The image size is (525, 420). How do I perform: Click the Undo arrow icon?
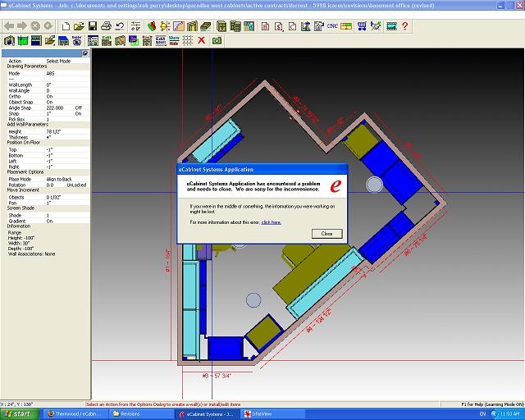(120, 26)
